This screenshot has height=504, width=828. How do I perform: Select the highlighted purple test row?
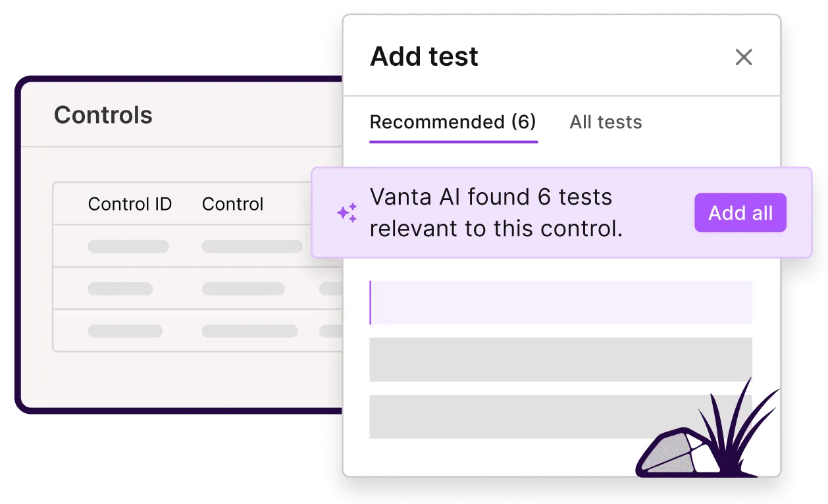coord(560,303)
